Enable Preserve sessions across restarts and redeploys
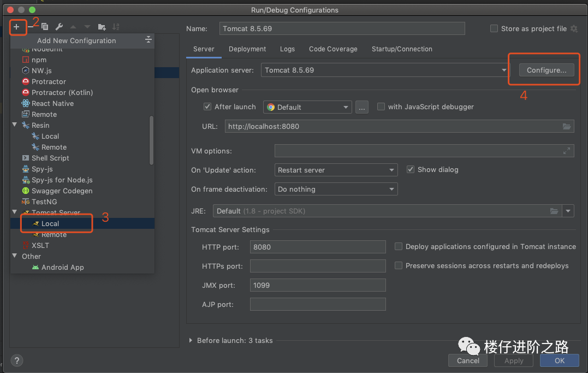588x373 pixels. tap(399, 265)
